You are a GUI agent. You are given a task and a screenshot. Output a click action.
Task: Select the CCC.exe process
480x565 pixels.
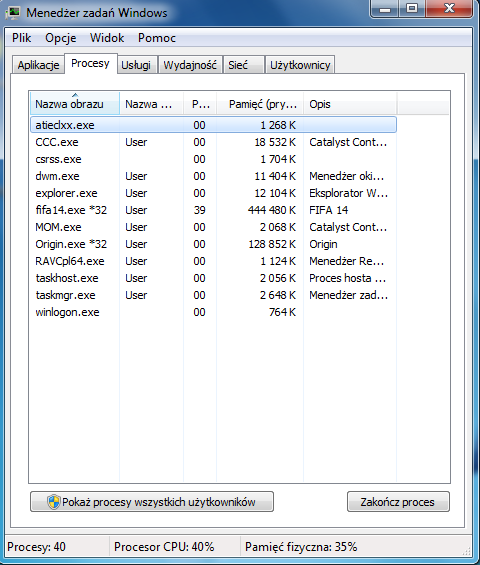click(213, 142)
